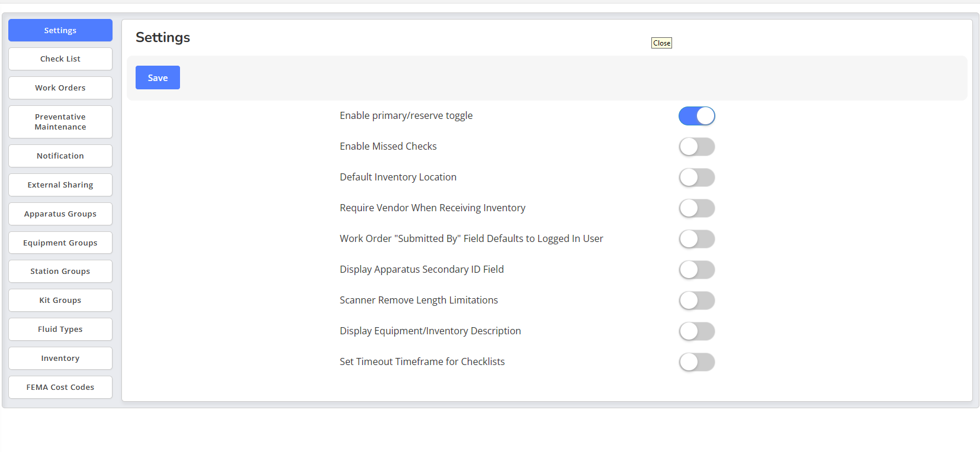Turn on Default Inventory Location switch
The width and height of the screenshot is (980, 452).
tap(697, 177)
